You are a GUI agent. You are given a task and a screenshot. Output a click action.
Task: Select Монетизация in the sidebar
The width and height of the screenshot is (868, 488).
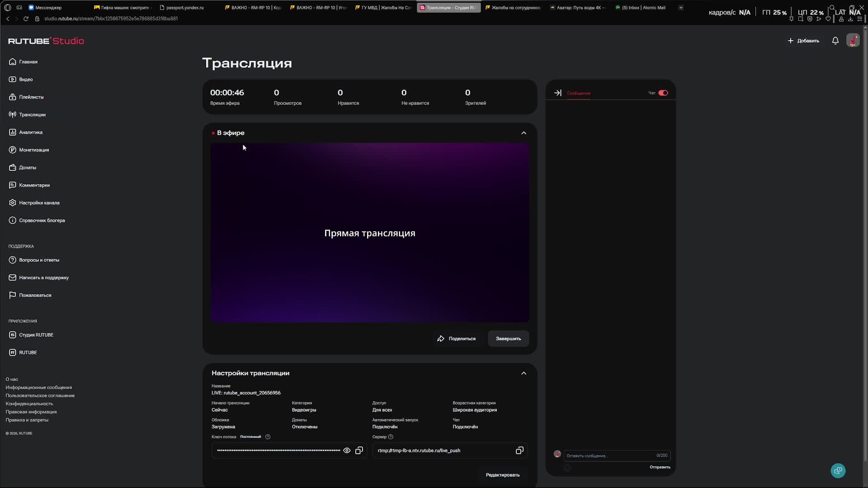point(34,150)
